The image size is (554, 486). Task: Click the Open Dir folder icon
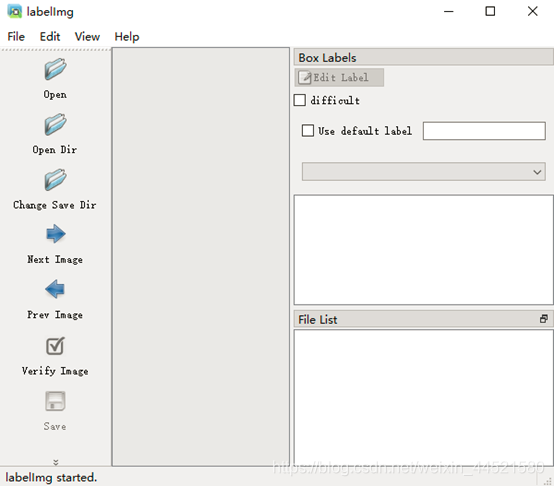point(55,124)
